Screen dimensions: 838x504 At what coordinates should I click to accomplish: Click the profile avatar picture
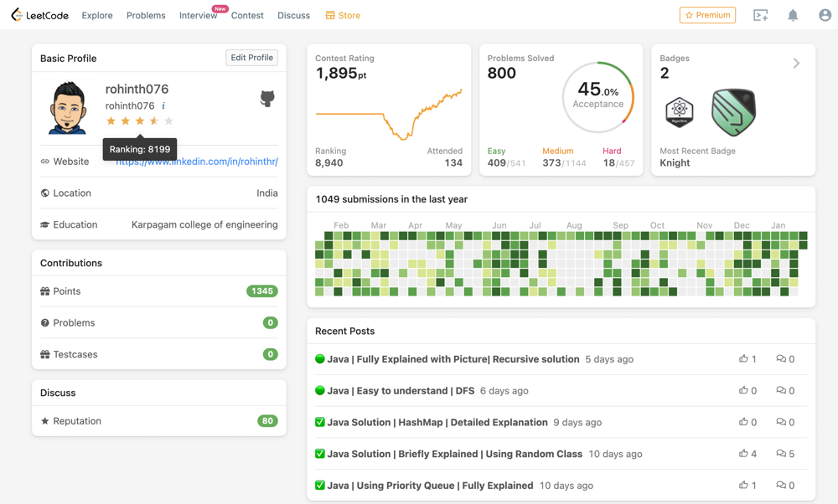coord(67,107)
